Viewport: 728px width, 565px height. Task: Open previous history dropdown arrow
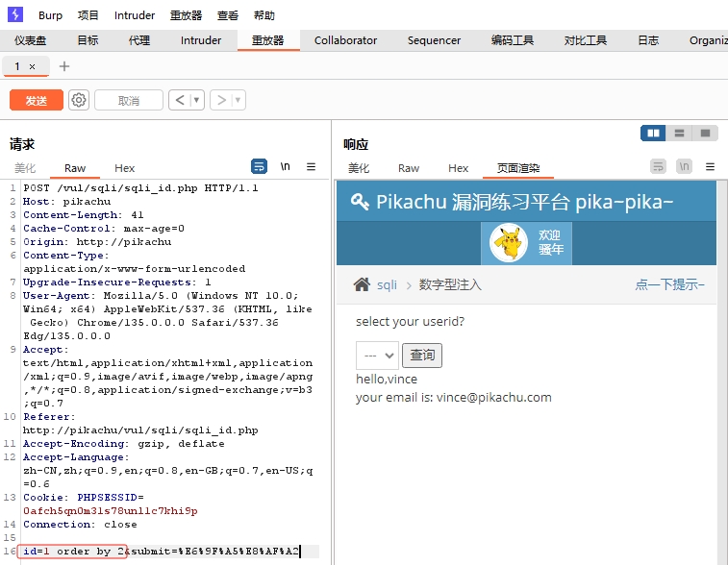[x=196, y=100]
